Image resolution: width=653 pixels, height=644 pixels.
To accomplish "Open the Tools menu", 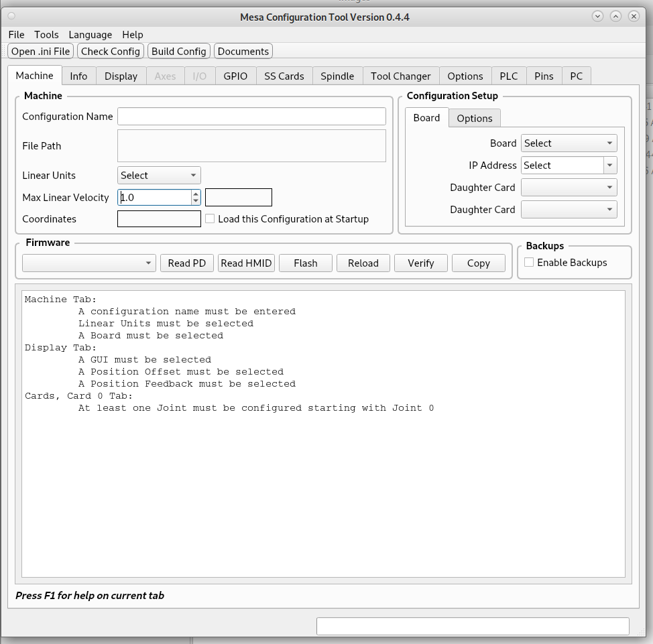I will (46, 35).
